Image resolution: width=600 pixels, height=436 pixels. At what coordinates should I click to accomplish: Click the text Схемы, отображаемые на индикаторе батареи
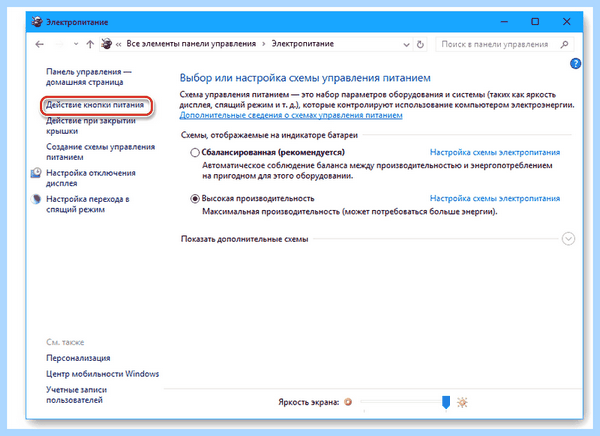pyautogui.click(x=269, y=135)
